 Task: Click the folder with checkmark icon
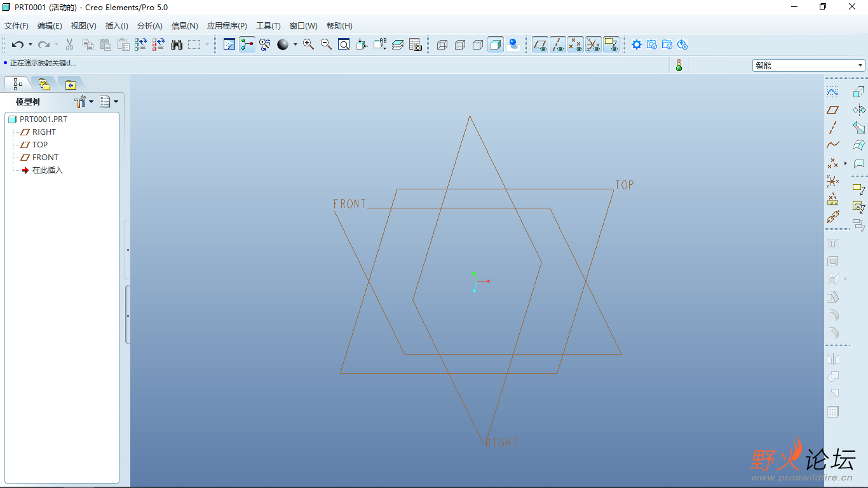coord(667,44)
